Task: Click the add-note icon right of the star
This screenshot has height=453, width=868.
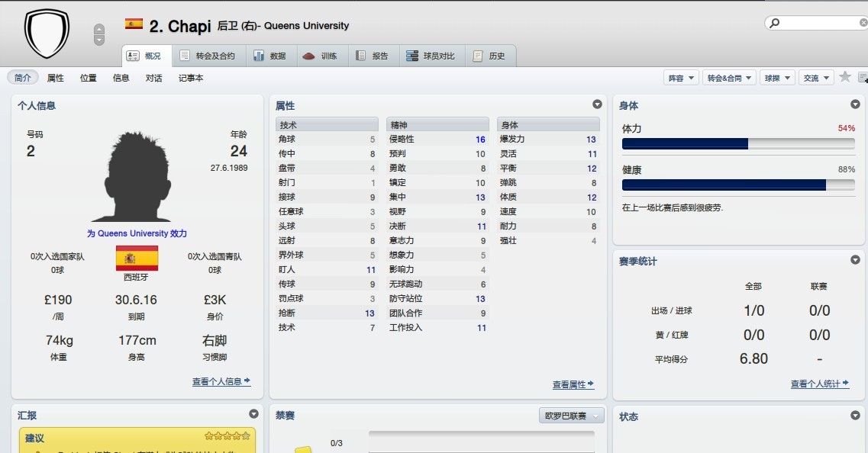Action: click(x=863, y=77)
